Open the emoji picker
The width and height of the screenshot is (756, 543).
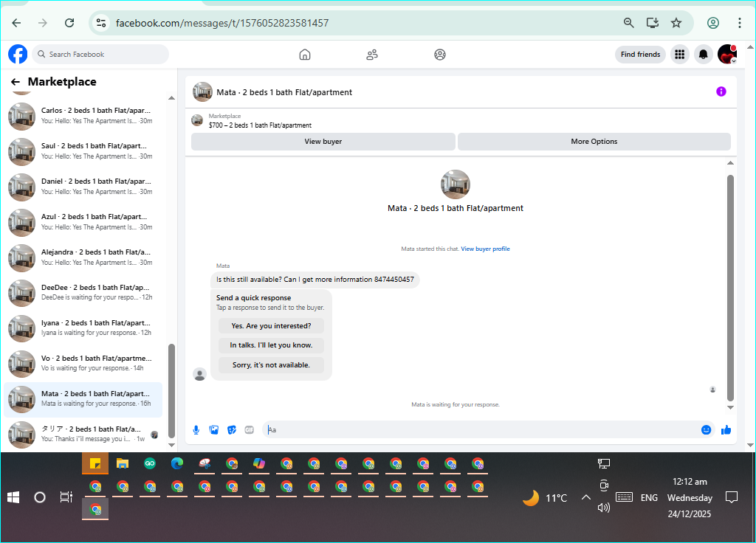706,430
